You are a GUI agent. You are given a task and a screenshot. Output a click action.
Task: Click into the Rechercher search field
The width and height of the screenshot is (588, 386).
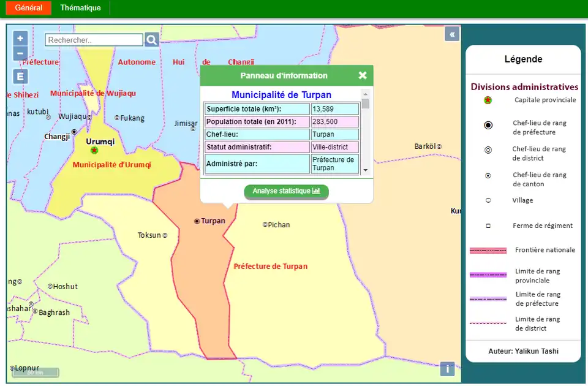point(94,40)
